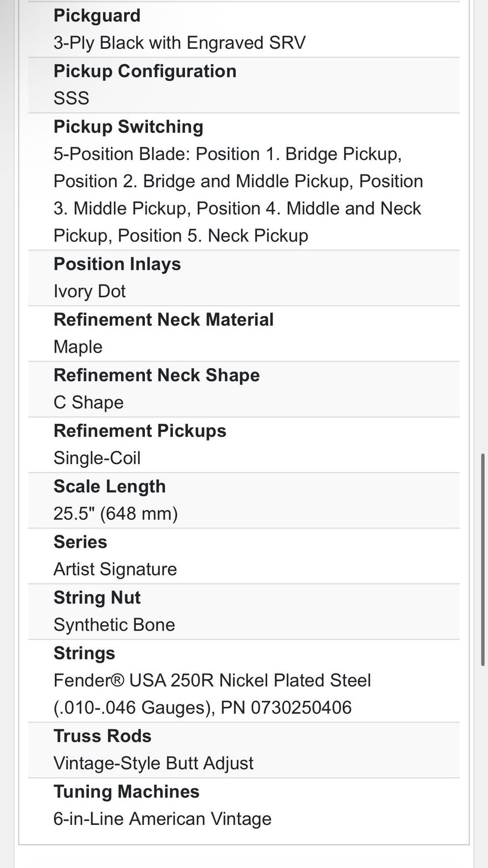Screen dimensions: 488x868
Task: Click the String Nut heading
Action: (97, 598)
